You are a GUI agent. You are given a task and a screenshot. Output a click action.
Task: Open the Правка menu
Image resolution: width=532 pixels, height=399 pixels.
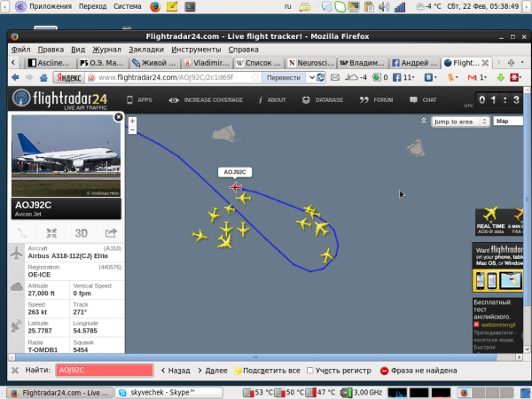click(51, 50)
